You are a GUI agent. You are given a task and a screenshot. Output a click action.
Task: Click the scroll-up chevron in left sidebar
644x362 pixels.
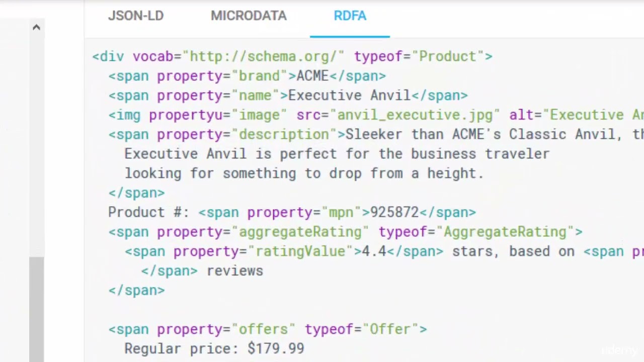(x=36, y=28)
